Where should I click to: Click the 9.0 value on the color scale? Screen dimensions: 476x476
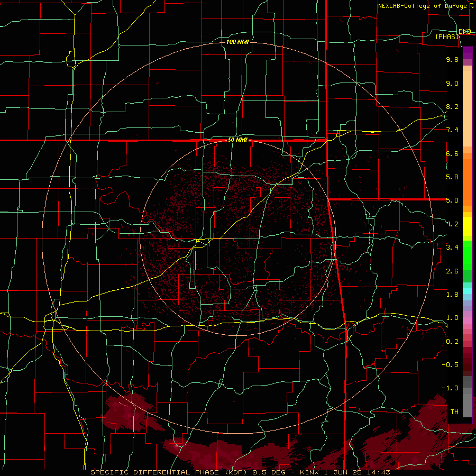click(452, 83)
